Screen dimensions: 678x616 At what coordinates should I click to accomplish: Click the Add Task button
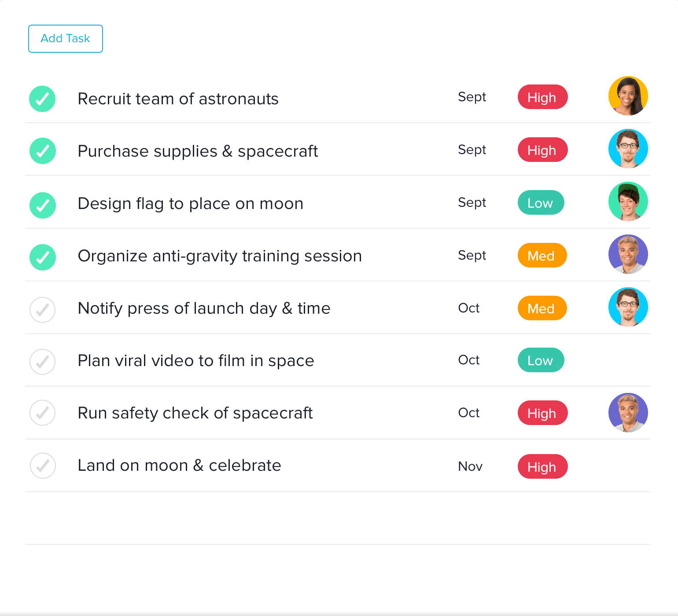click(65, 39)
